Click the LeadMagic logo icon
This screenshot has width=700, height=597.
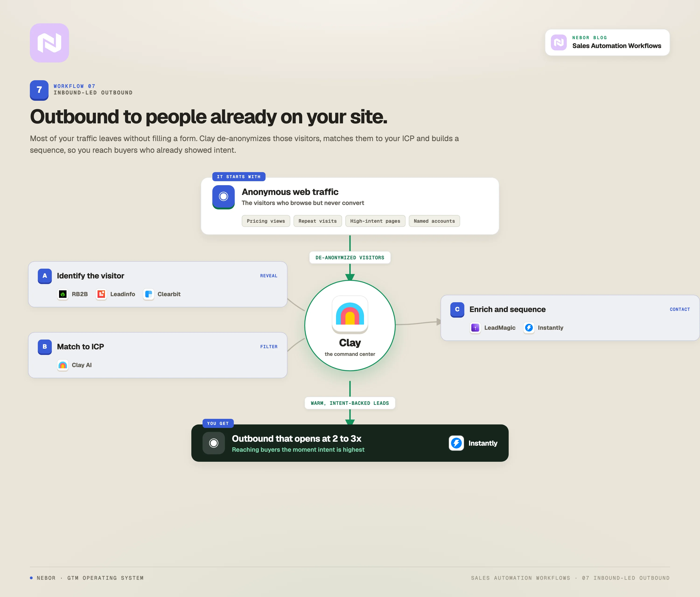(475, 328)
